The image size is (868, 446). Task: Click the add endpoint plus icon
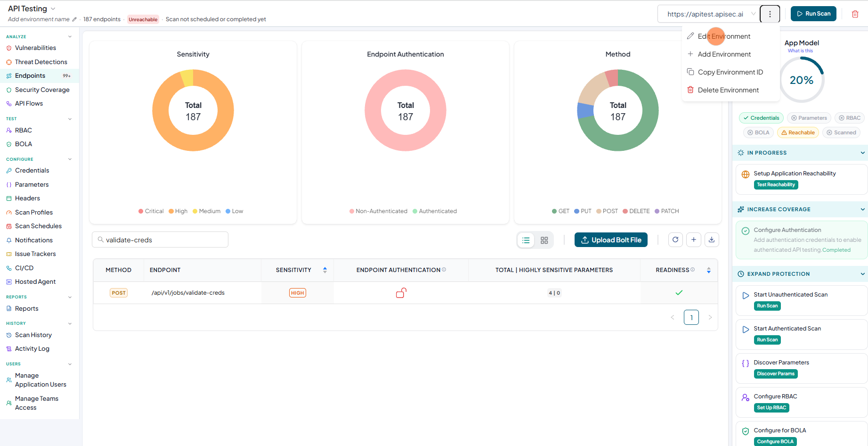pyautogui.click(x=694, y=240)
